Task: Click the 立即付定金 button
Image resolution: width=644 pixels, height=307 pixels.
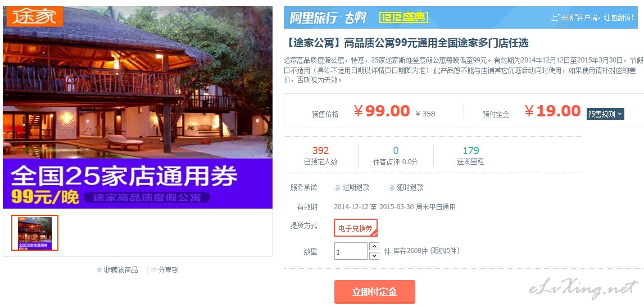Action: [375, 292]
